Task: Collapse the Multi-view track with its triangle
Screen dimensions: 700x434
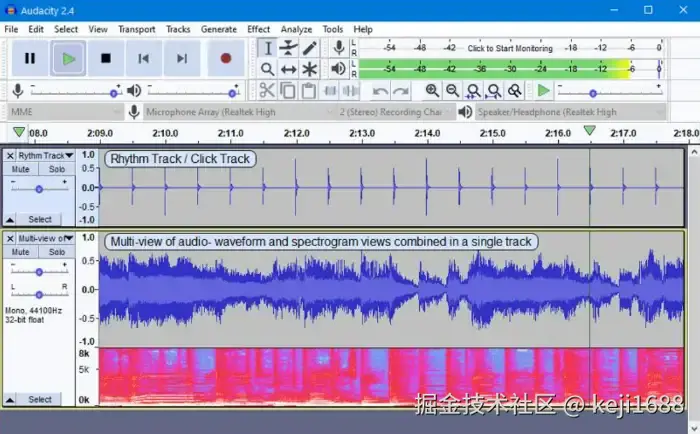Action: [9, 400]
